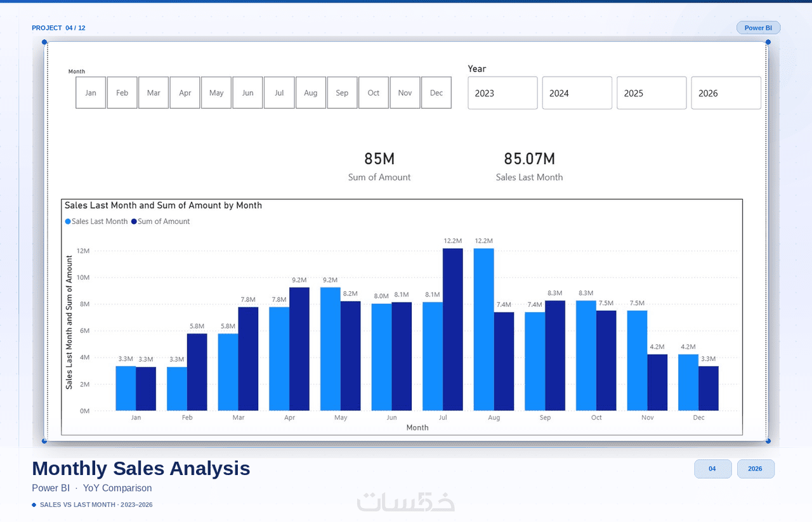This screenshot has width=812, height=522.
Task: Select August's light blue 12.2M bar
Action: 484,329
